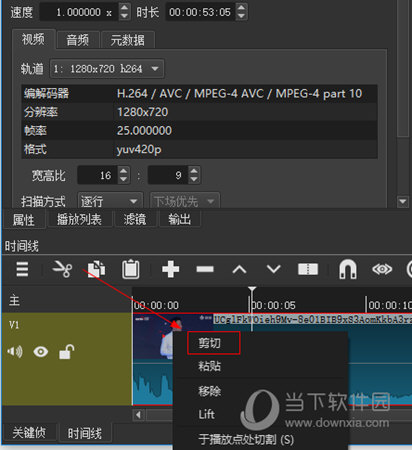Click the properties panel scroll down arrow
Viewport: 412px width, 450px height.
[403, 201]
